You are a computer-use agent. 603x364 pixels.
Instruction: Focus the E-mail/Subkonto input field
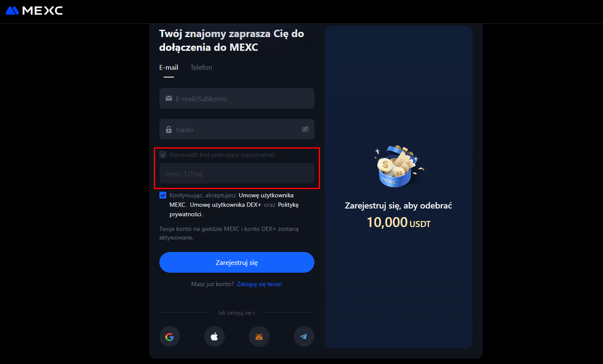pos(237,98)
